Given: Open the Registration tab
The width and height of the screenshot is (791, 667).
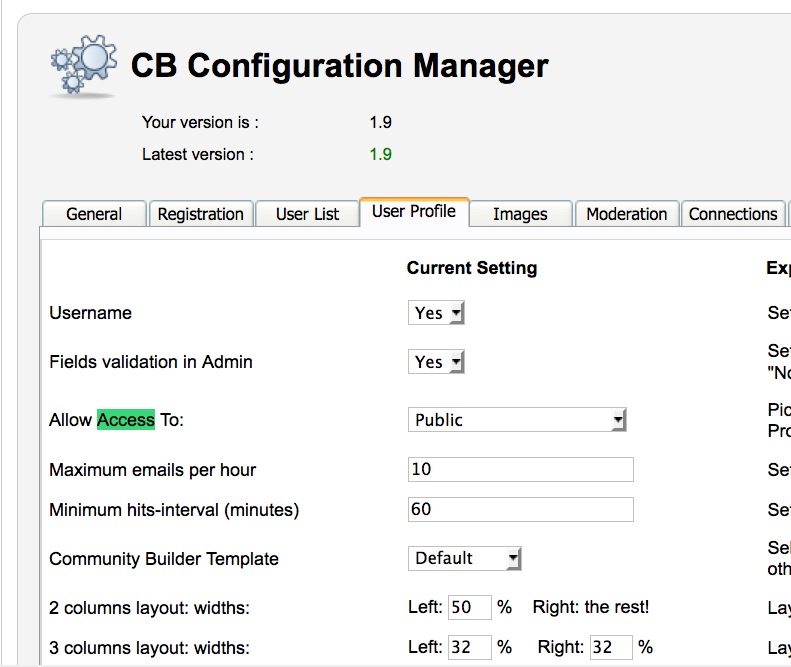Looking at the screenshot, I should pyautogui.click(x=201, y=214).
